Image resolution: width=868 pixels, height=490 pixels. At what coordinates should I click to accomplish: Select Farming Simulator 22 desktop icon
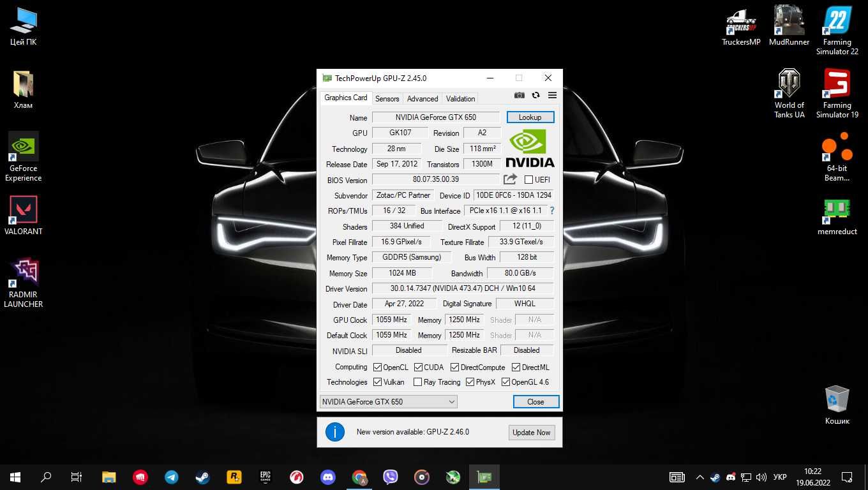point(837,31)
